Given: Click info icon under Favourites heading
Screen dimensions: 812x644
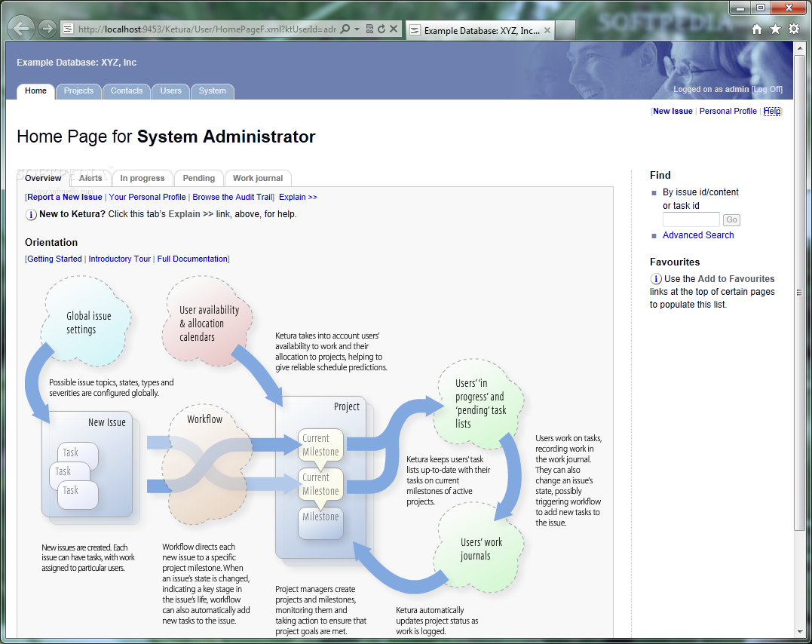Looking at the screenshot, I should pos(656,279).
